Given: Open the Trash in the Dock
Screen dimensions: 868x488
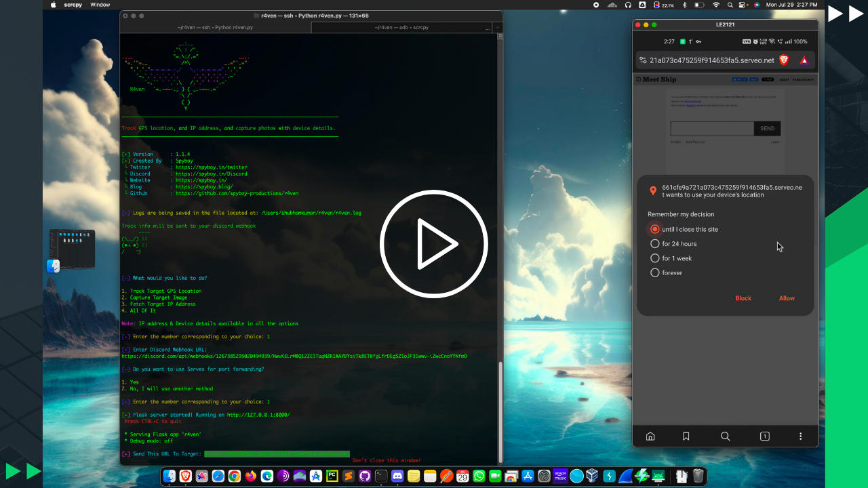Looking at the screenshot, I should point(697,476).
